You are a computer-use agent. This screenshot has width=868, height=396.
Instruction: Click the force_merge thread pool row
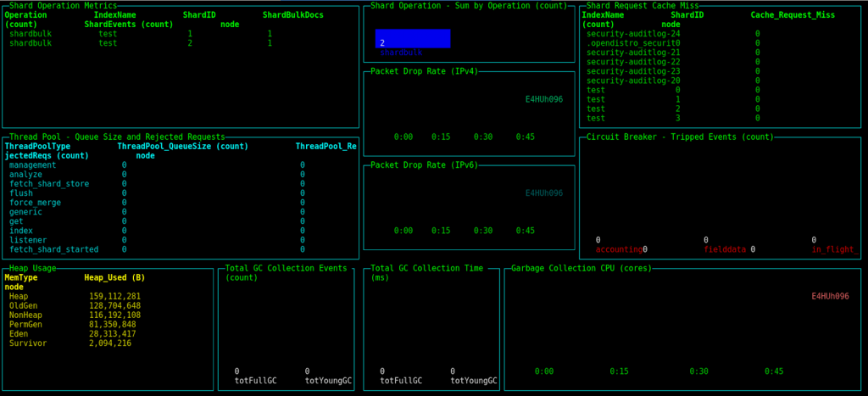[x=157, y=203]
